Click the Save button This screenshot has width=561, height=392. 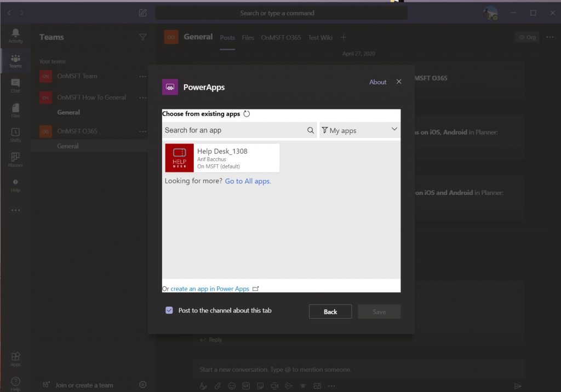(379, 312)
